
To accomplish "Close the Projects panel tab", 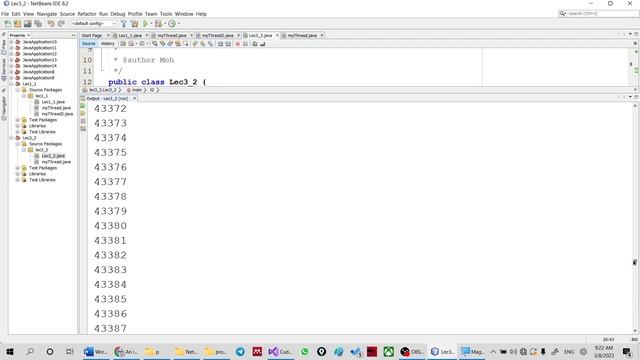I will pos(29,36).
